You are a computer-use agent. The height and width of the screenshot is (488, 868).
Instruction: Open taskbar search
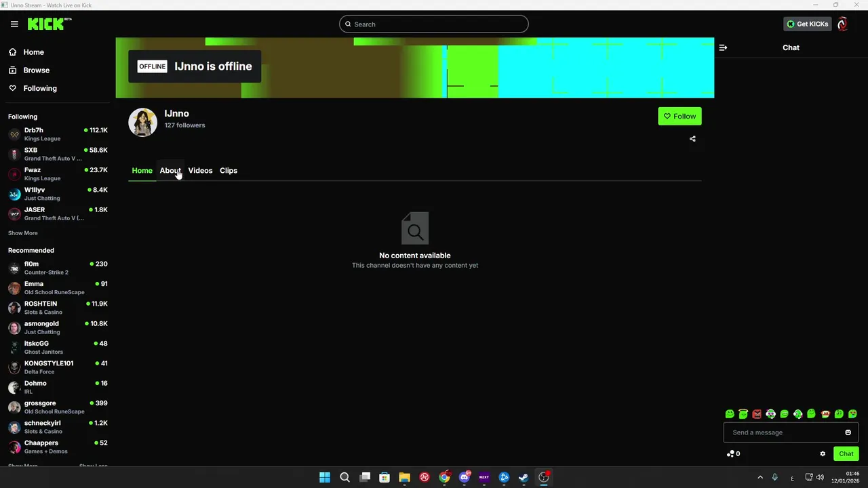[344, 477]
